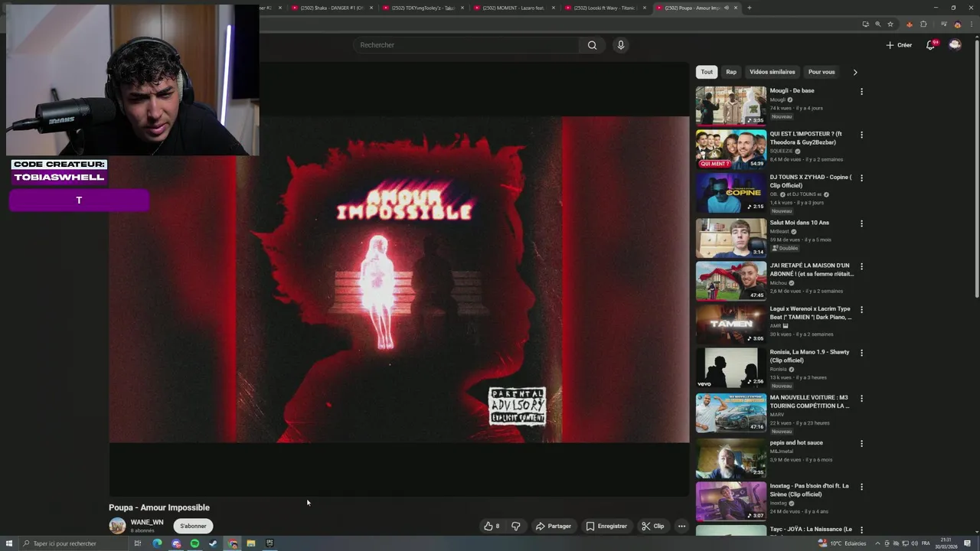This screenshot has height=551, width=980.
Task: Click the Windows taskbar search box
Action: coord(73,543)
